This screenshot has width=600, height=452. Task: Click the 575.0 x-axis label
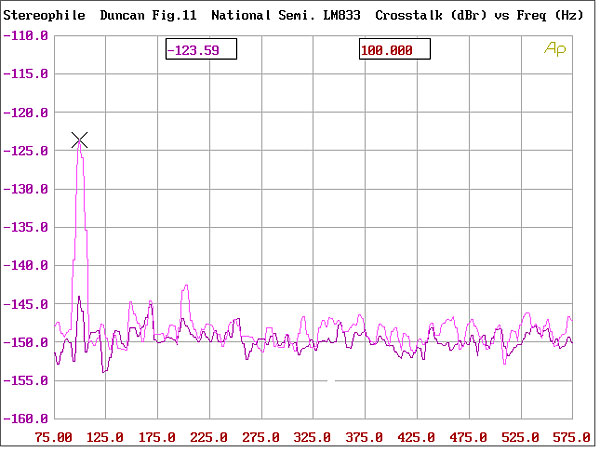click(x=572, y=437)
